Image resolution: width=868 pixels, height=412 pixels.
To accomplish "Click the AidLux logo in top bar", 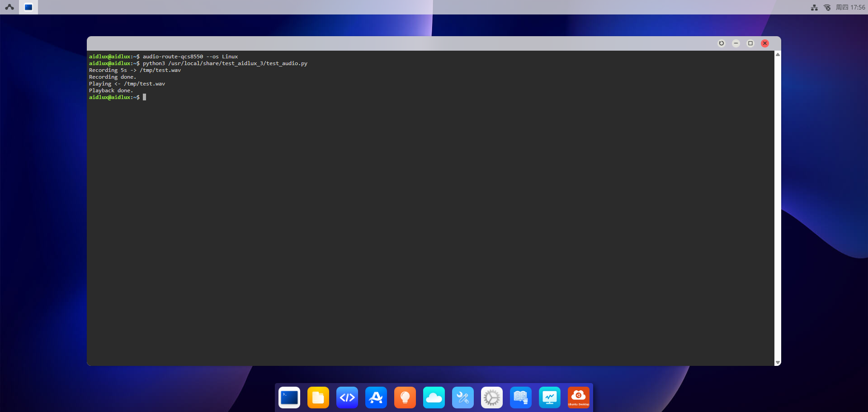I will click(9, 7).
